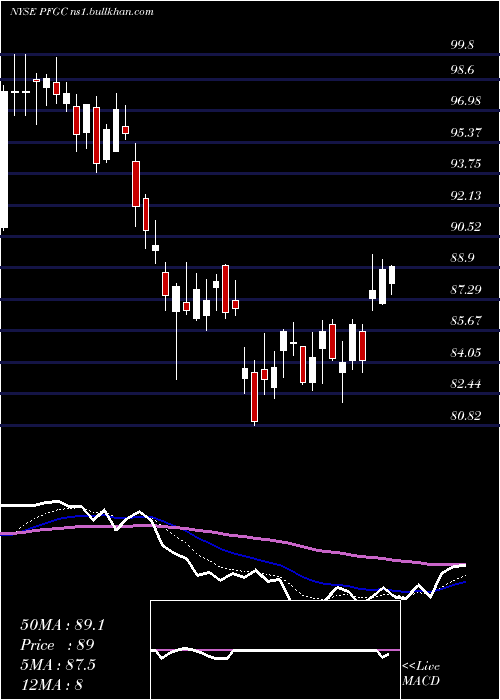The height and width of the screenshot is (700, 500).
Task: Click the 92.13 price level label
Action: click(x=466, y=195)
